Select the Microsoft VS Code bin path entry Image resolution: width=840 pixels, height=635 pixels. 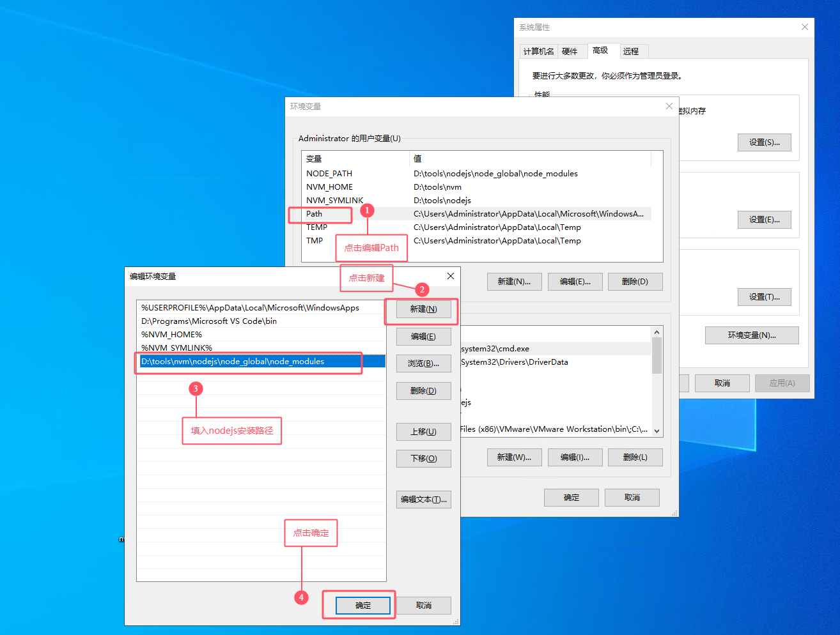point(209,321)
